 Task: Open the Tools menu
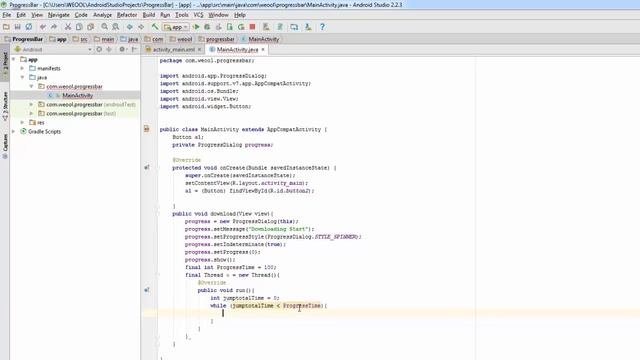[182, 15]
